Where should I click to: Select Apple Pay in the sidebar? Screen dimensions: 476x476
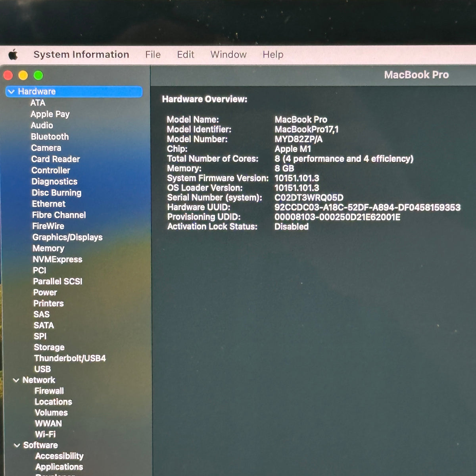pos(50,114)
